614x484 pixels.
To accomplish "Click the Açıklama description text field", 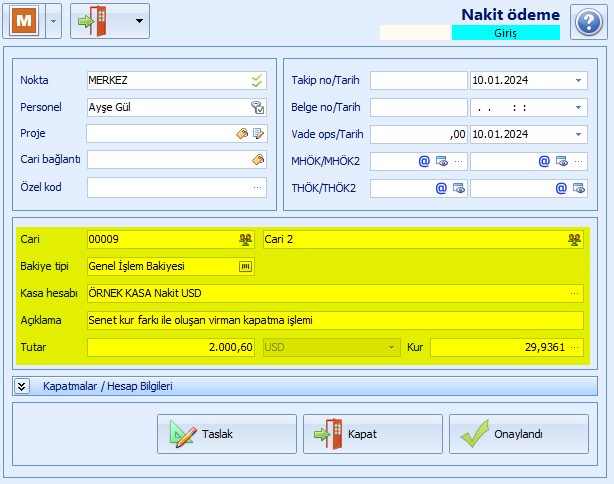I will pyautogui.click(x=335, y=320).
